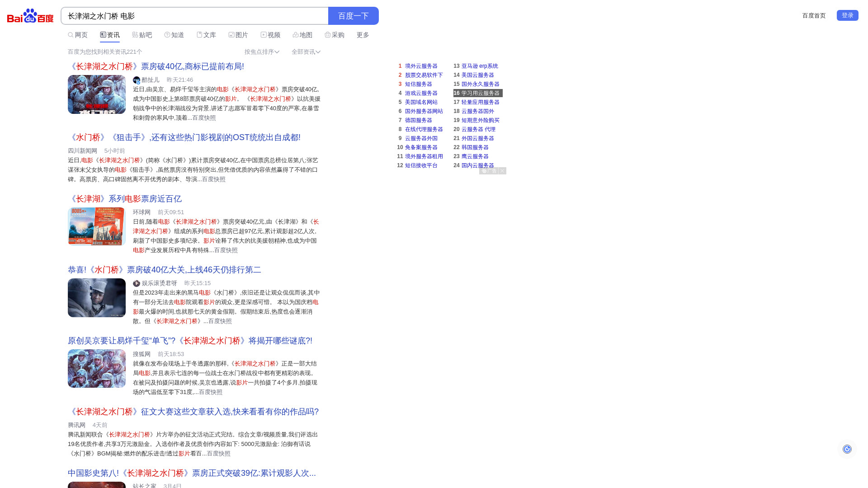Image resolution: width=868 pixels, height=488 pixels.
Task: Click the highlighted 学习用云服务器 link
Action: coord(481,93)
